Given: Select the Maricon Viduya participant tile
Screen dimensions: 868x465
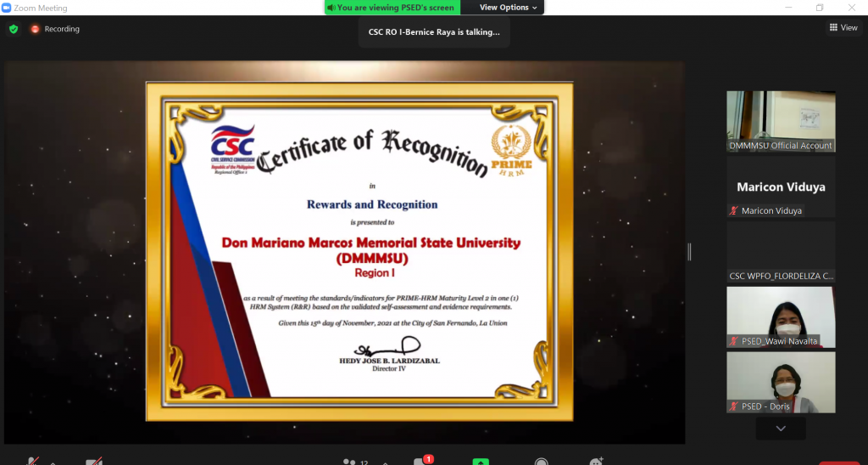Looking at the screenshot, I should 781,187.
